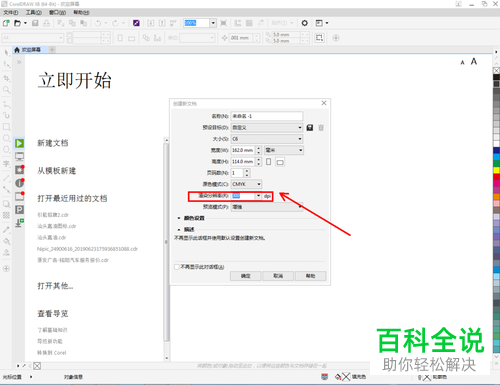Viewport: 500px width, 385px height.
Task: Close the create new document dialog
Action: coord(324,103)
